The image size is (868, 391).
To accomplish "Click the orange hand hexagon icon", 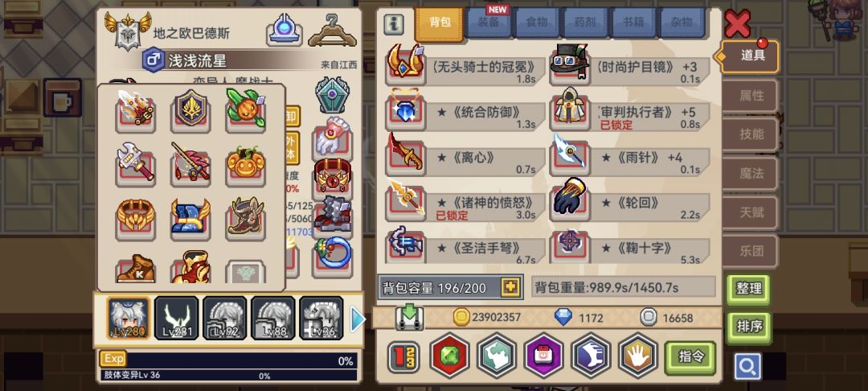I will click(637, 356).
